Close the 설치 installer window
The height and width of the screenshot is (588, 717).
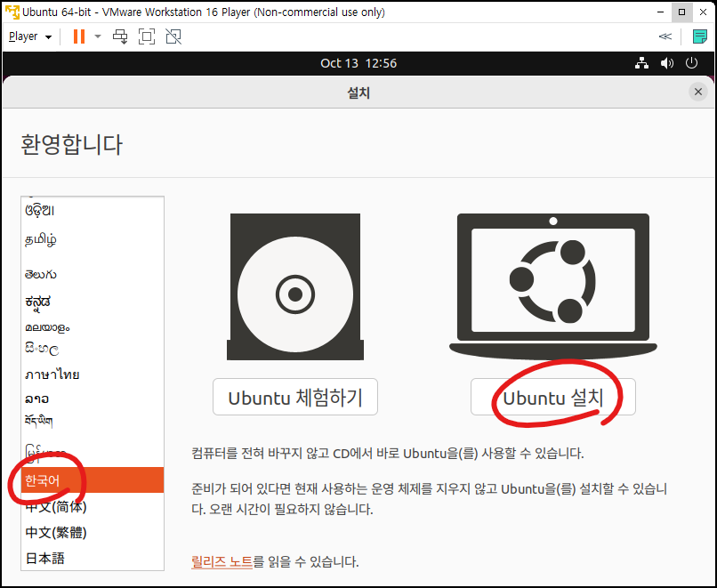pos(698,92)
